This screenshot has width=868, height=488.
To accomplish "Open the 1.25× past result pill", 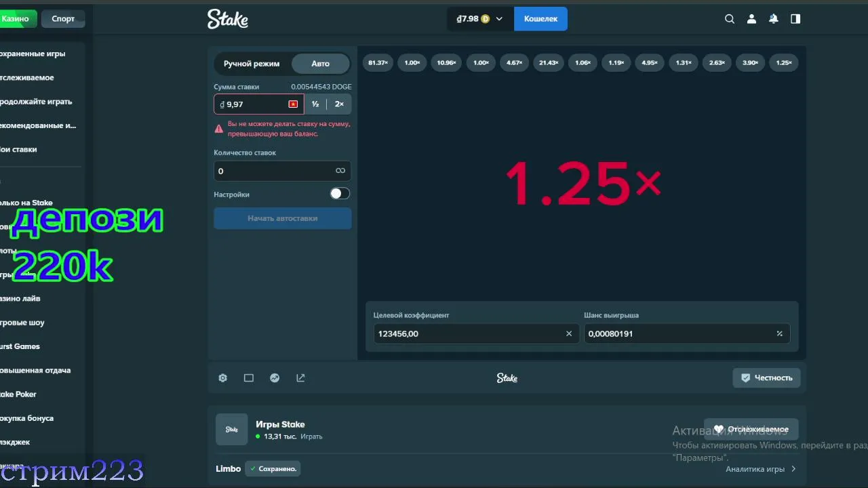I will tap(784, 63).
